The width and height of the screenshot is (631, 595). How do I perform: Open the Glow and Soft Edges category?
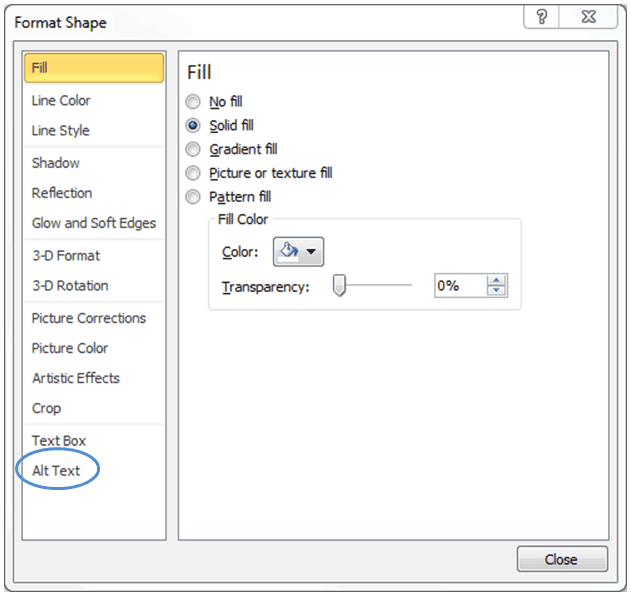(94, 223)
